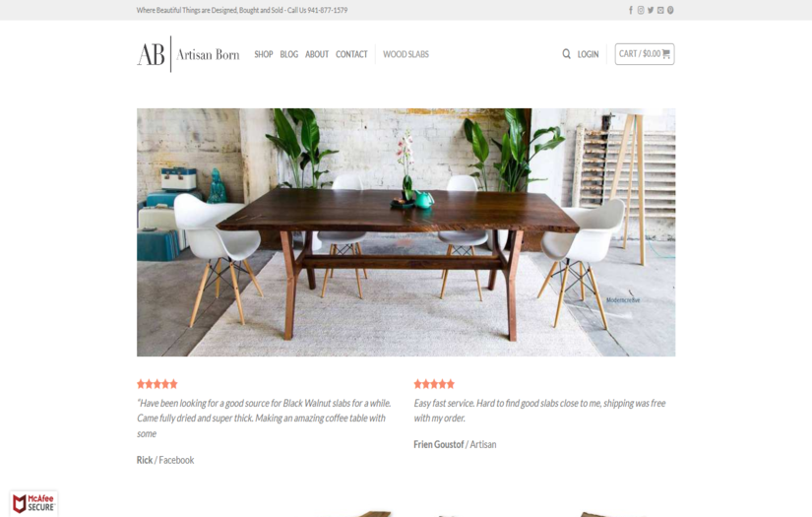812x517 pixels.
Task: Open the ABOUT menu item
Action: click(317, 54)
